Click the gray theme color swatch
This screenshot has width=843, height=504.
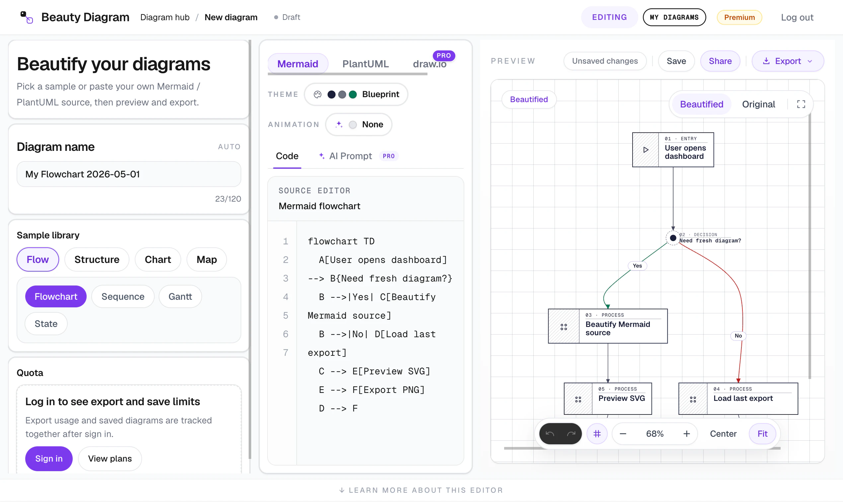[342, 94]
